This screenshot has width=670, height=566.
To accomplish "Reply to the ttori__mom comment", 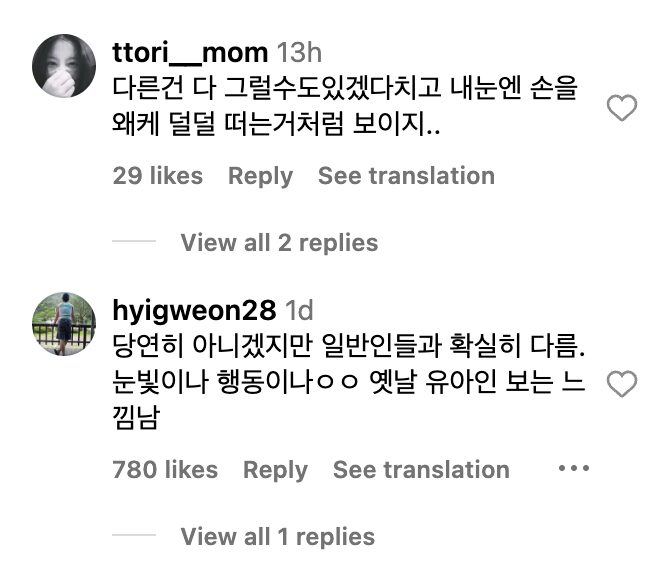I will pos(260,176).
